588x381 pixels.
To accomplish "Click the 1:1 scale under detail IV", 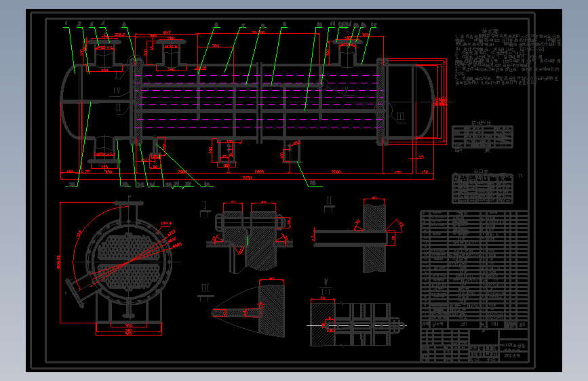I will 325,292.
